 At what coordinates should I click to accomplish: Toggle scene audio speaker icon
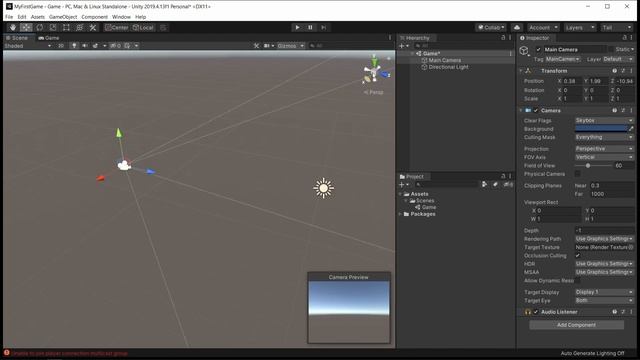[85, 46]
